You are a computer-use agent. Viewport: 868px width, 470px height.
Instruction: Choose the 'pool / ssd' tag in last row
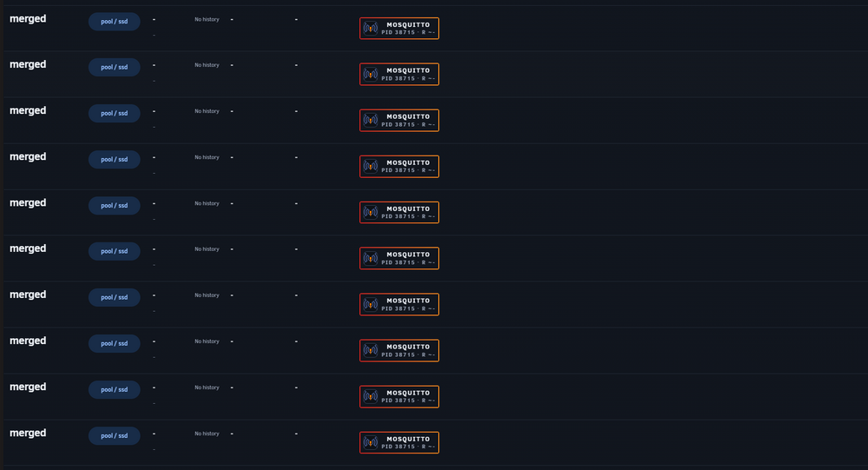click(x=114, y=435)
